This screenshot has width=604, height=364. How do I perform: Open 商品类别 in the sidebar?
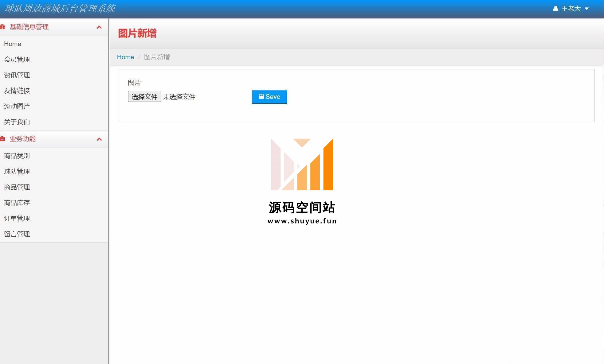click(17, 156)
